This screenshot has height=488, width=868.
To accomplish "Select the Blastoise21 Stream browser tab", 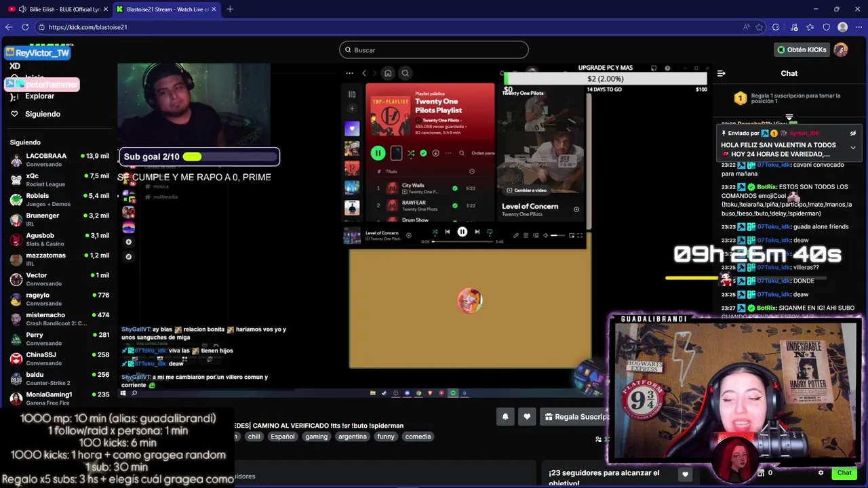I will [x=166, y=9].
